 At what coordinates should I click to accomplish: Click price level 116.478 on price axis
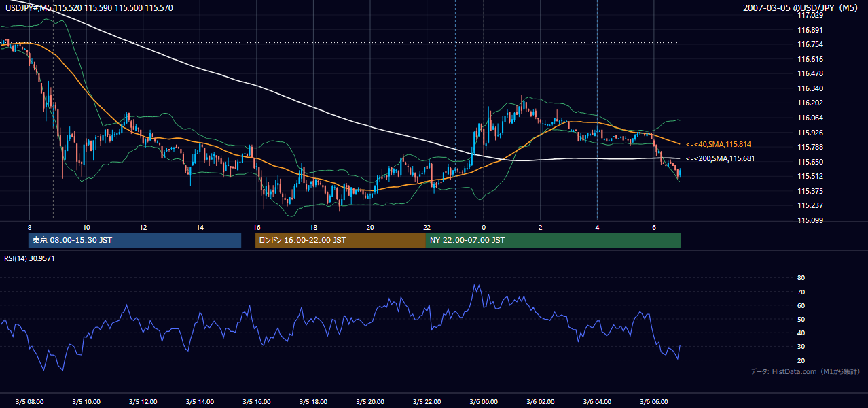(x=810, y=73)
